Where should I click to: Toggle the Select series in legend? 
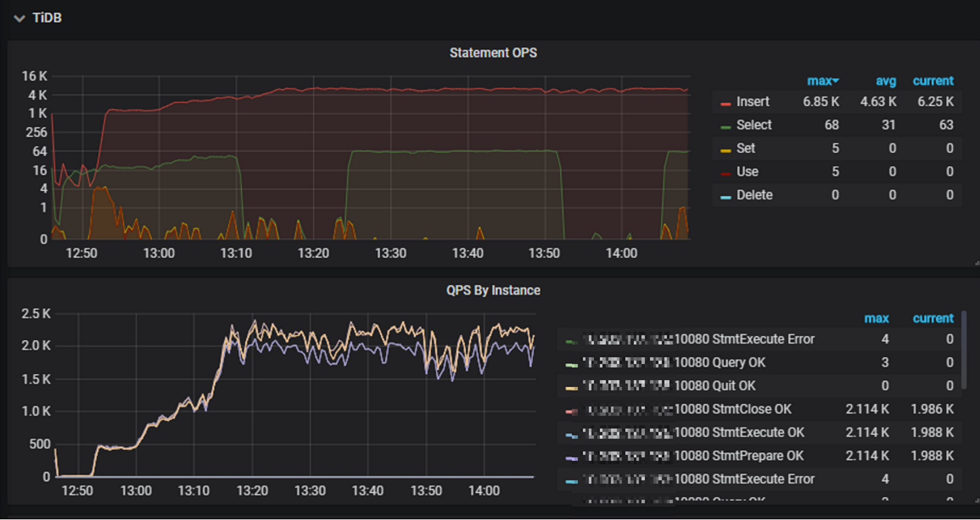click(754, 125)
